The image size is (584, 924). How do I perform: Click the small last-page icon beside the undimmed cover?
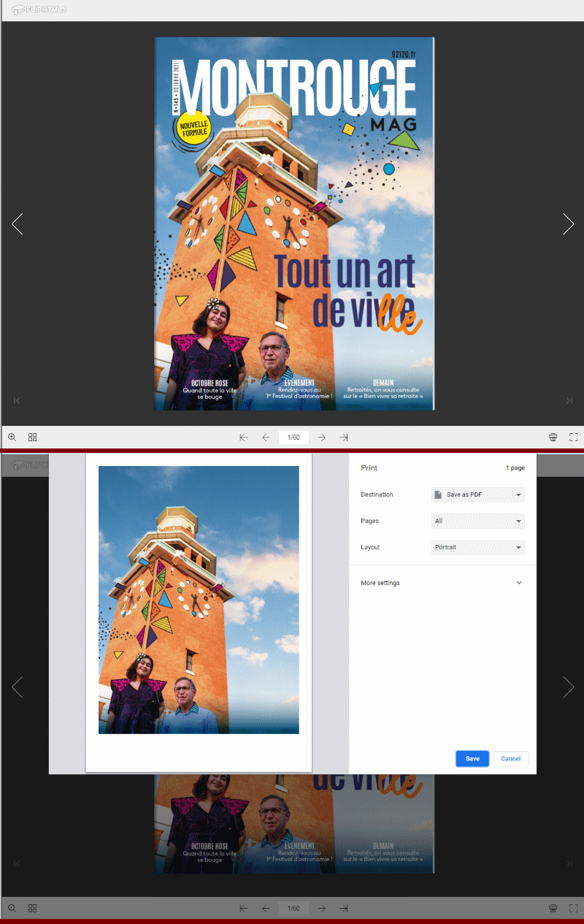pos(569,400)
